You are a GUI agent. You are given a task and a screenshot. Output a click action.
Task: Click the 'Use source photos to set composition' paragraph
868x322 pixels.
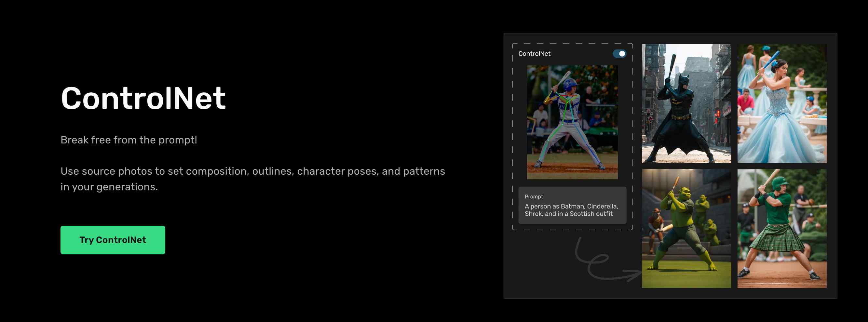tap(253, 179)
